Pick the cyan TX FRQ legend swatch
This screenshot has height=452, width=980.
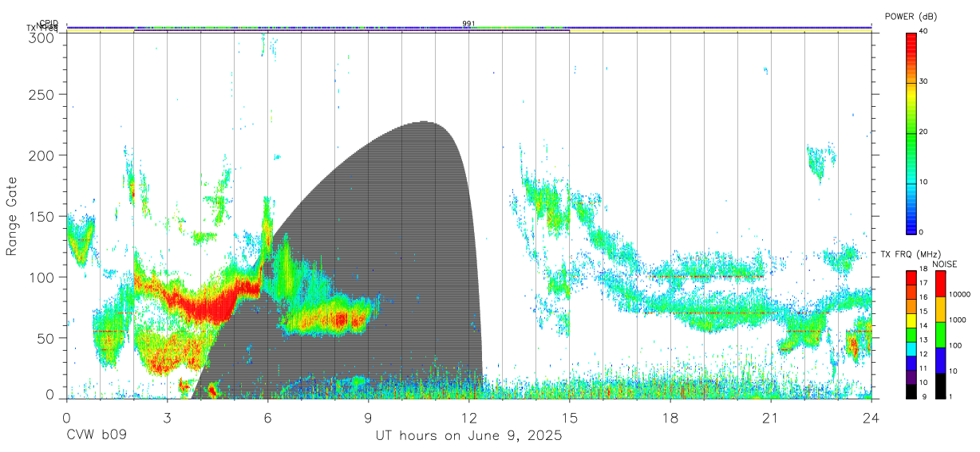point(911,349)
